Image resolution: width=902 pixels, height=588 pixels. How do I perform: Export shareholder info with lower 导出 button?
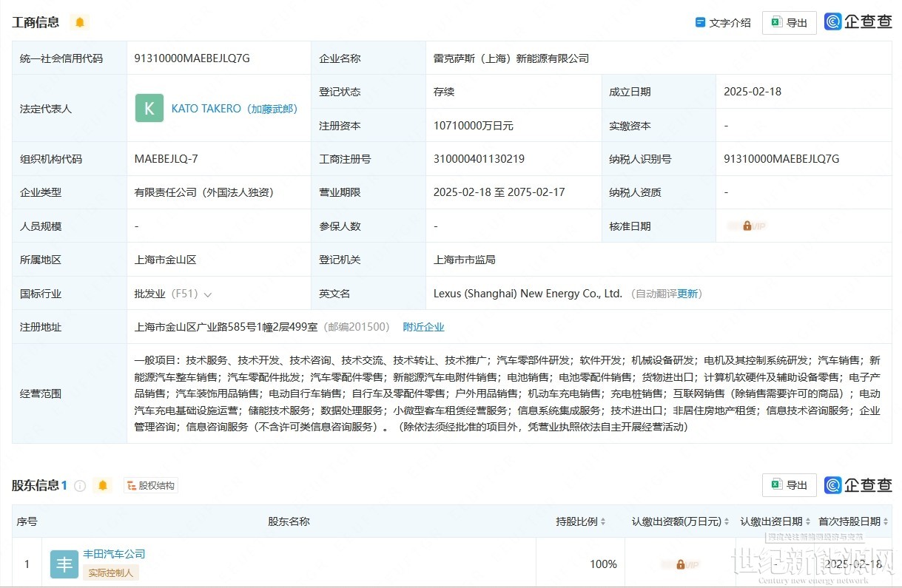pyautogui.click(x=790, y=485)
